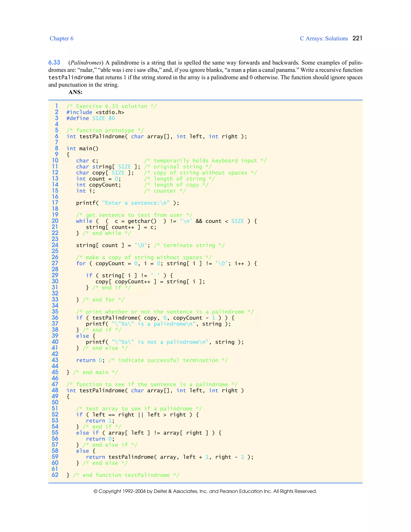The image size is (411, 532).
Task: Click the while getchar loop line
Action: pyautogui.click(x=167, y=221)
